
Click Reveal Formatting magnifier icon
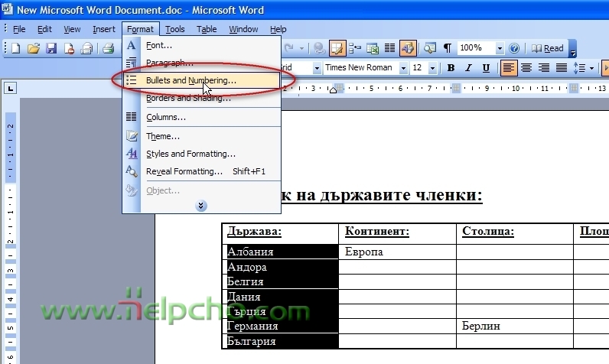coord(132,171)
